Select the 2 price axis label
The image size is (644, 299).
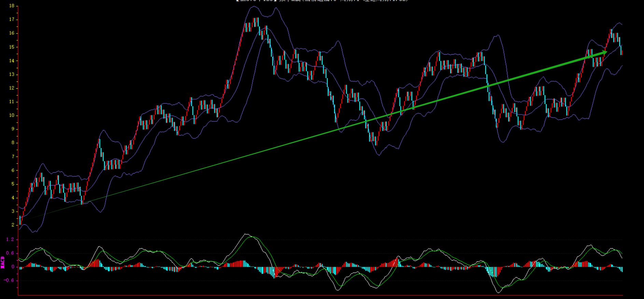(x=13, y=225)
